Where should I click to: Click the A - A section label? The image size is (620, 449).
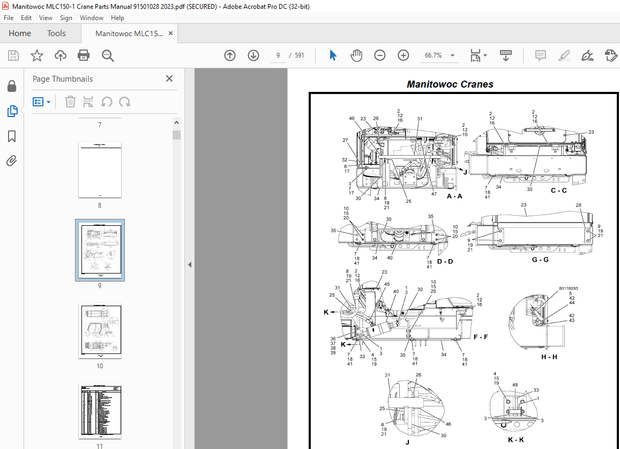[454, 196]
